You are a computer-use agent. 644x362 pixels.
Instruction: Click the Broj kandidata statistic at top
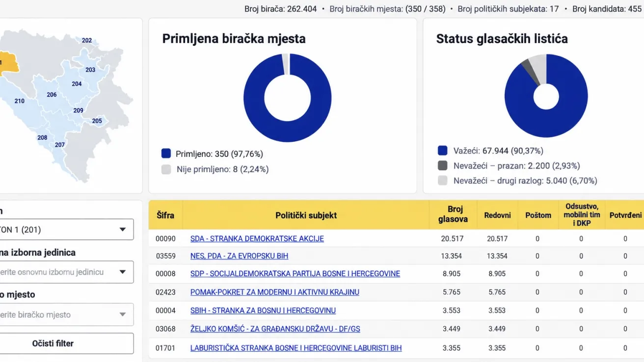(607, 9)
